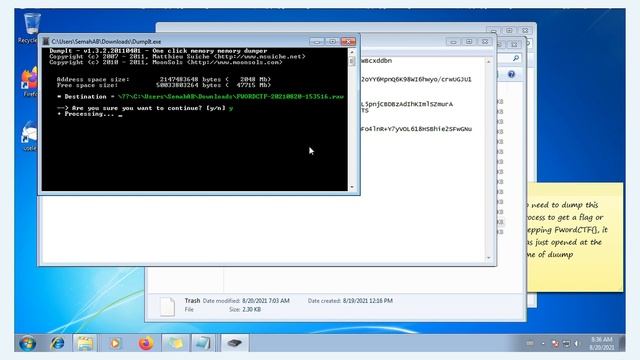
Task: Click the DumpIt console title bar icon
Action: 46,41
